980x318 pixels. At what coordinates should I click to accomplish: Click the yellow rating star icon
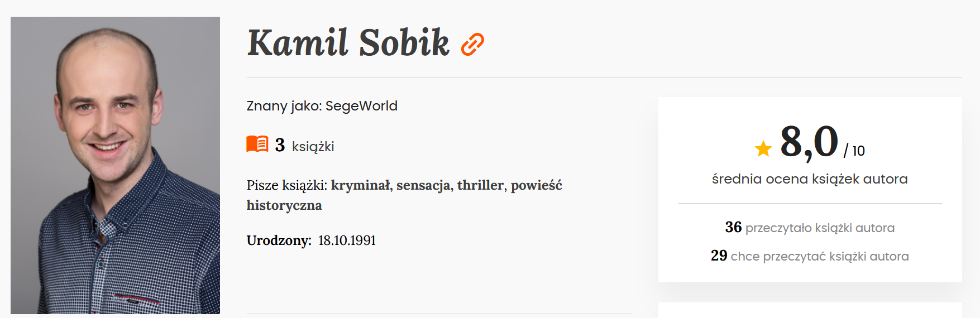763,148
